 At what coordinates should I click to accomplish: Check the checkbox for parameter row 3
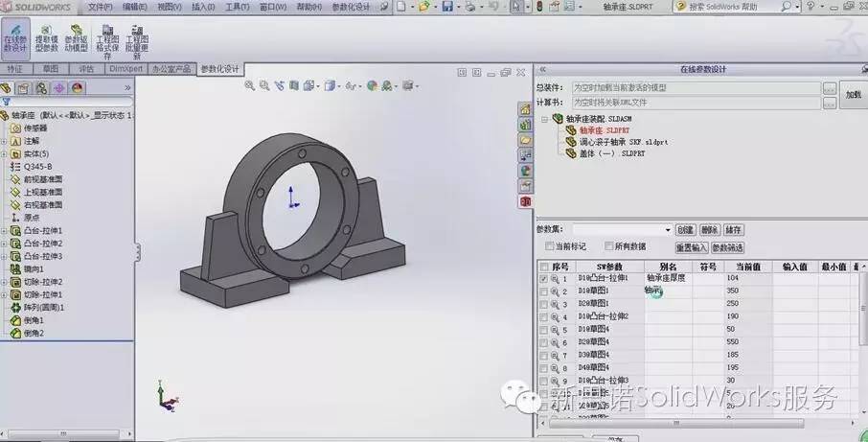[543, 305]
